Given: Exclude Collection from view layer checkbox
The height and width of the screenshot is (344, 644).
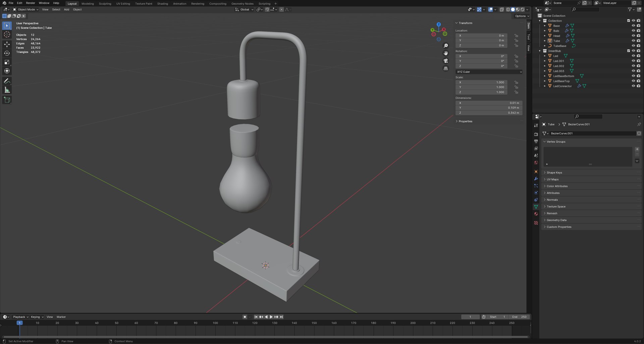Looking at the screenshot, I should tap(629, 20).
